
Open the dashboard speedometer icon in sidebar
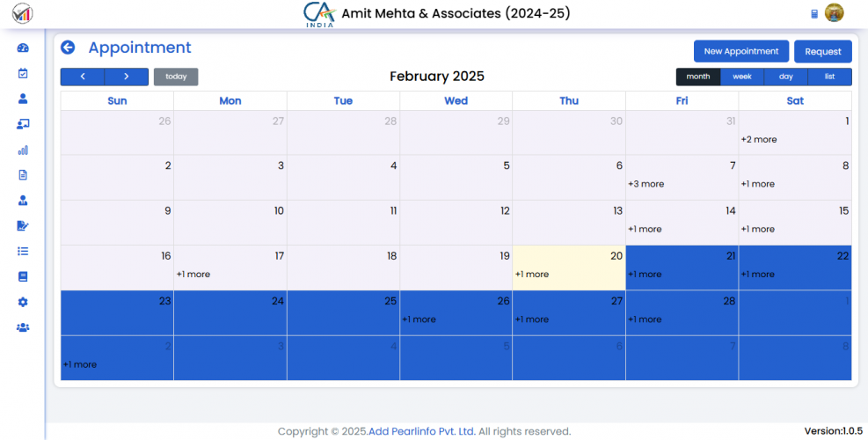pyautogui.click(x=23, y=48)
